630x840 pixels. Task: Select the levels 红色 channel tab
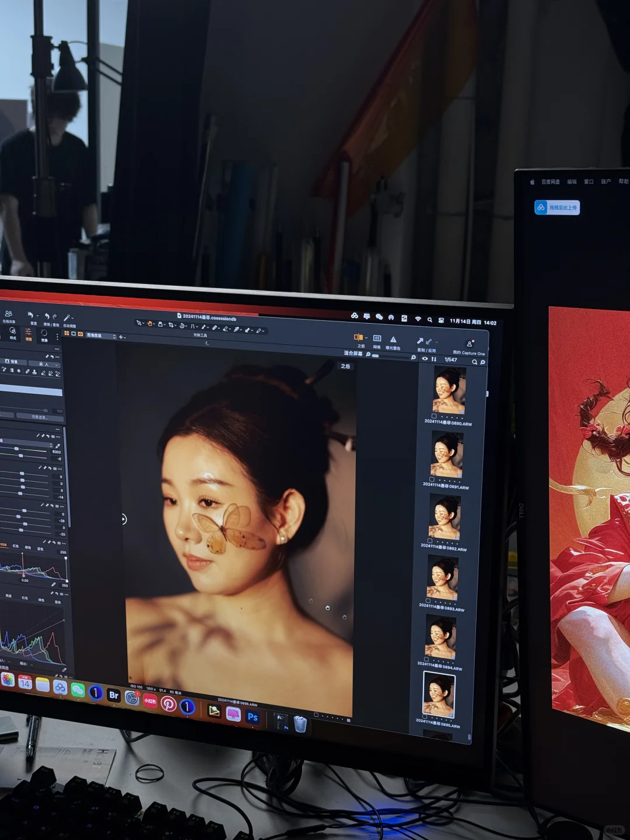pos(16,547)
